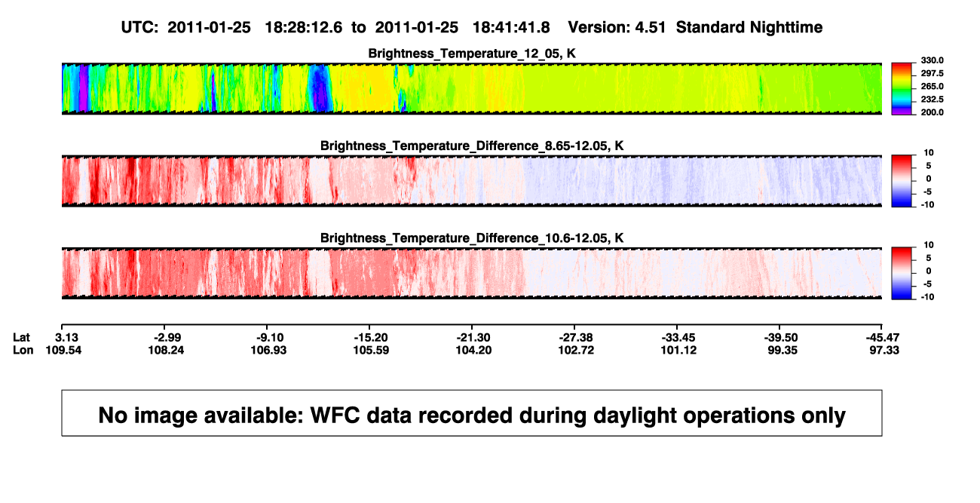Click the Brightness_Temperature_12_05 plot title
The width and height of the screenshot is (980, 503).
[x=471, y=54]
